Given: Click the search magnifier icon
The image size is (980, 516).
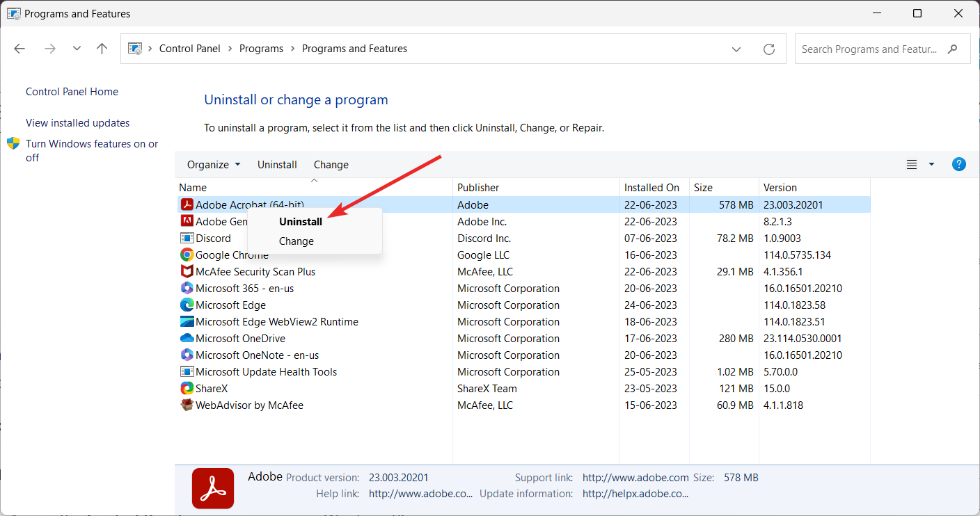Looking at the screenshot, I should [x=953, y=49].
